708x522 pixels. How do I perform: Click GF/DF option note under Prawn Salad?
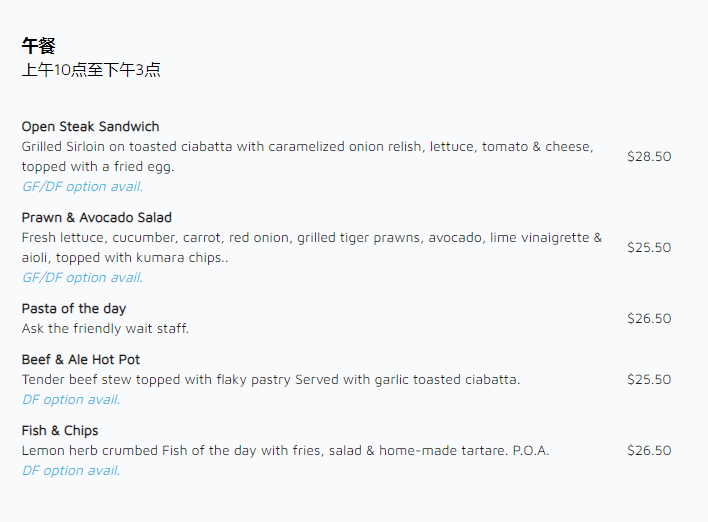pyautogui.click(x=82, y=278)
